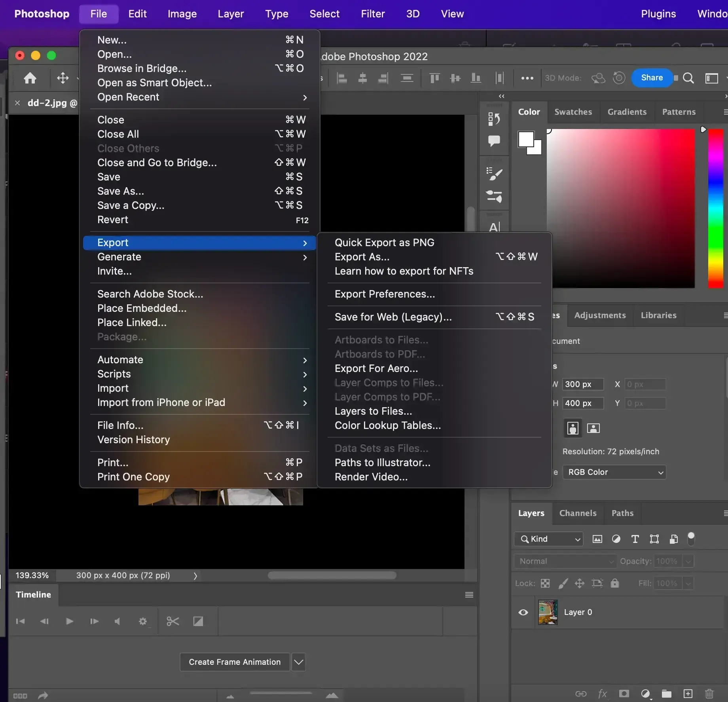Select Save for Web (Legacy)
728x702 pixels.
(393, 317)
